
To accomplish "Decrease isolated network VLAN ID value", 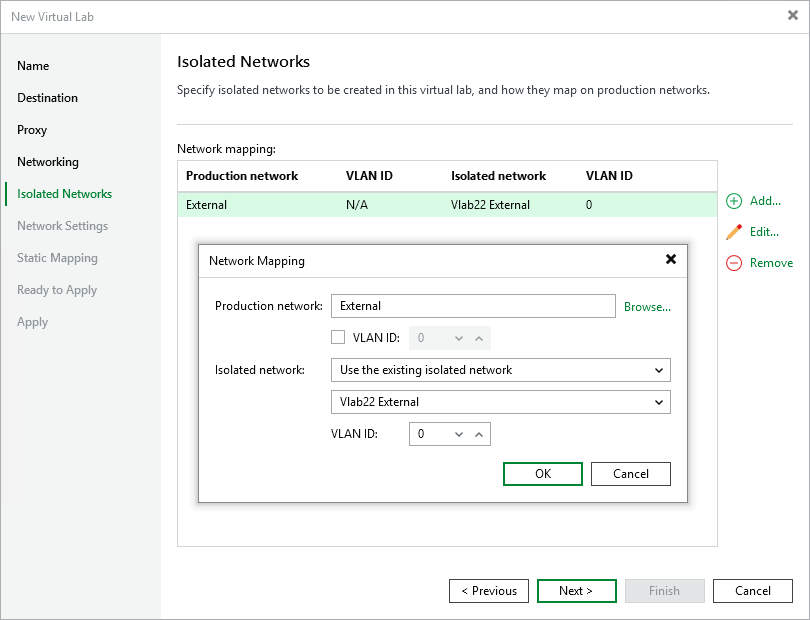I will pyautogui.click(x=459, y=434).
